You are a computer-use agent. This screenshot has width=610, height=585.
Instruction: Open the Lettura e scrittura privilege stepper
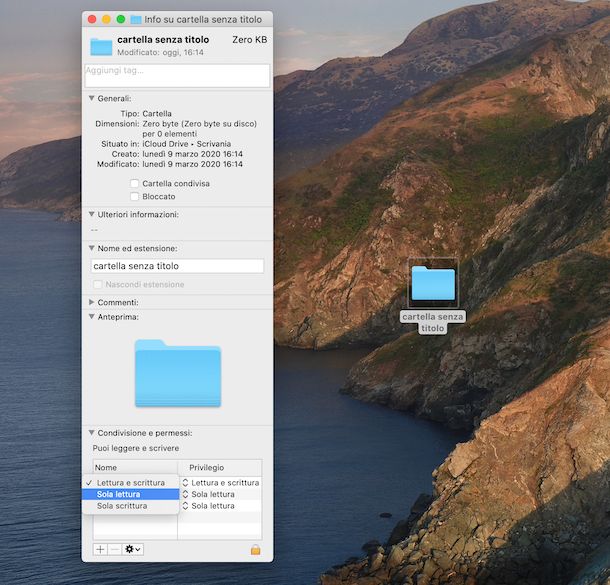coord(185,483)
